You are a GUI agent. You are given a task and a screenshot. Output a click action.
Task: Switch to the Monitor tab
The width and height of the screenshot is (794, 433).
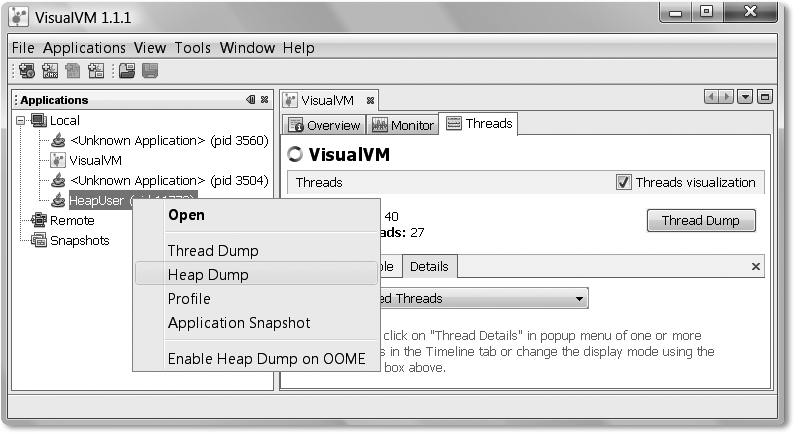pos(403,125)
